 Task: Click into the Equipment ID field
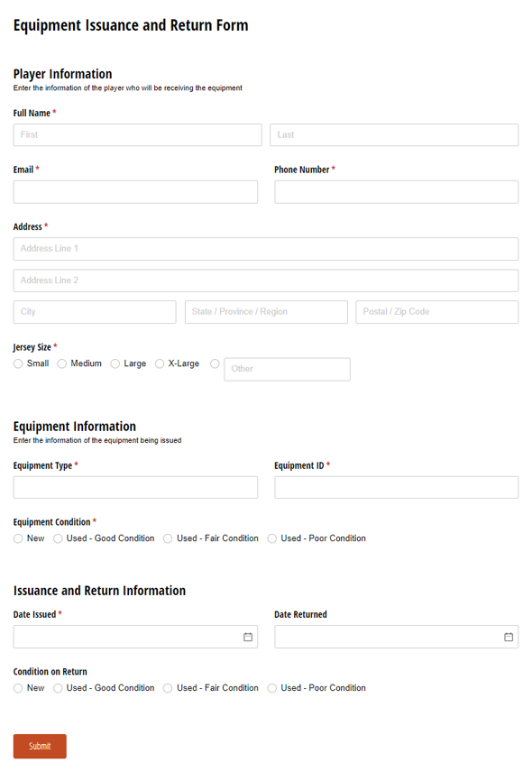coord(396,487)
